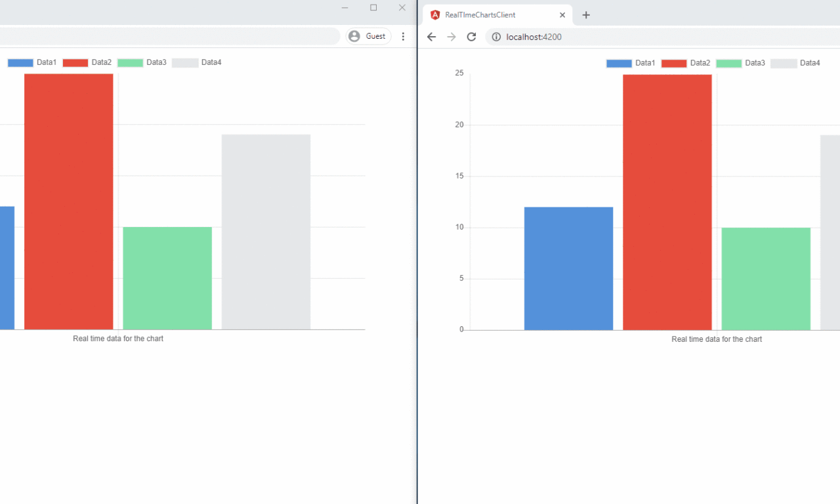
Task: Click the grey Data4 swatch in left legend
Action: coord(185,62)
